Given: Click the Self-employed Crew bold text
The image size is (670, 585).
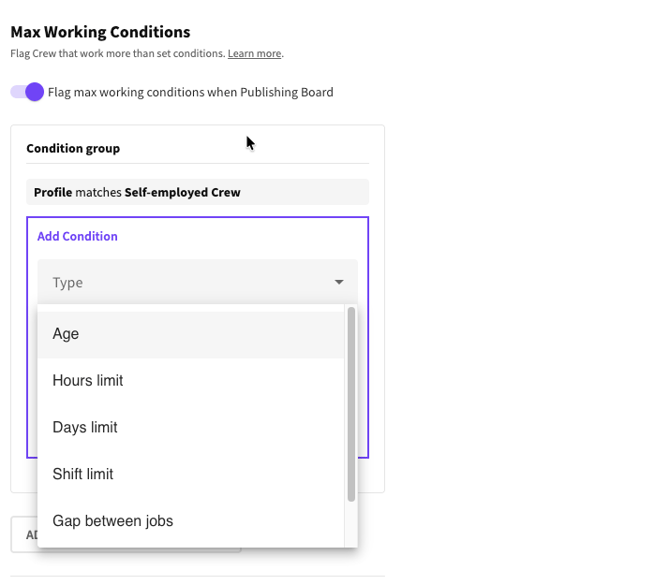Looking at the screenshot, I should [182, 192].
